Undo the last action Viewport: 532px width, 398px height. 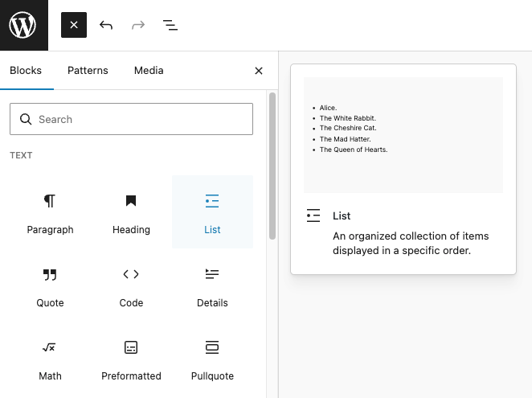point(106,25)
